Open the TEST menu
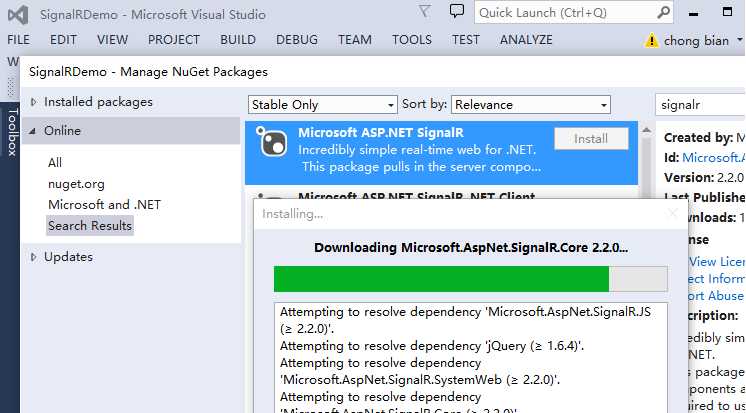This screenshot has height=413, width=746. [466, 40]
